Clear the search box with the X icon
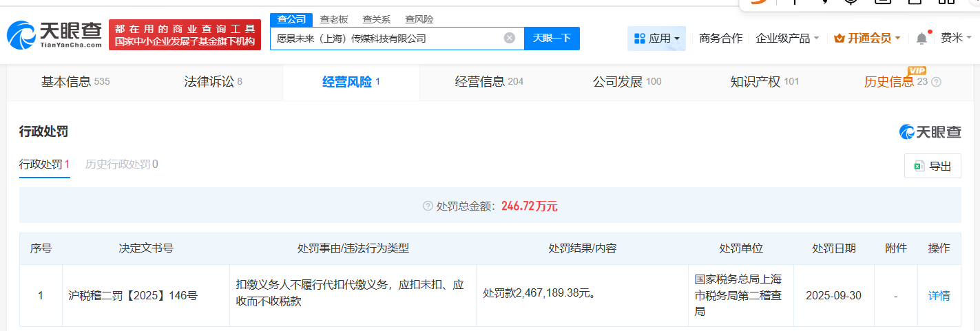Viewport: 980px width, 331px height. pos(509,39)
